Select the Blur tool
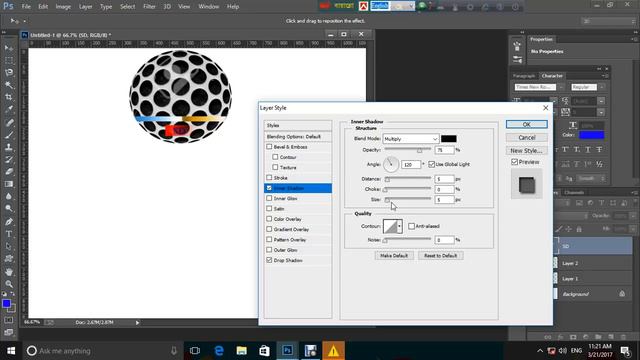This screenshot has height=360, width=640. pyautogui.click(x=9, y=196)
